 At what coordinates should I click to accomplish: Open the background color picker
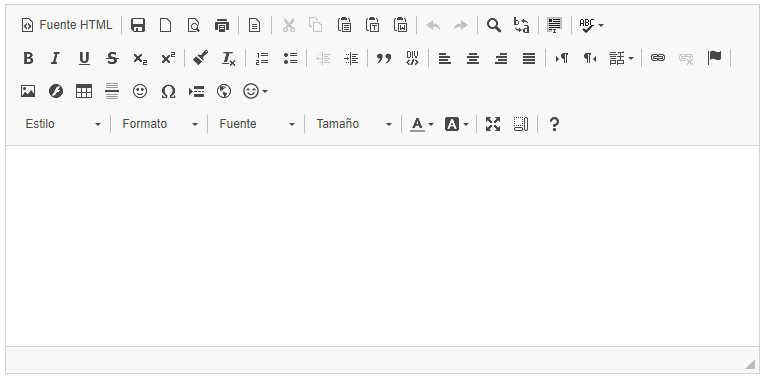tap(457, 124)
